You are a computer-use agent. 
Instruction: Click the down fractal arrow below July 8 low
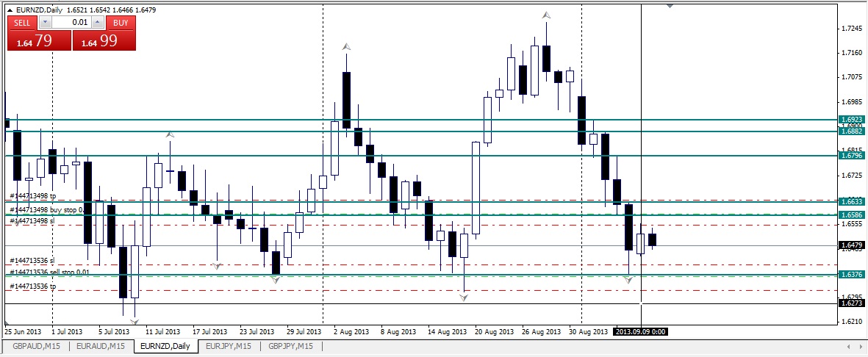[x=134, y=321]
